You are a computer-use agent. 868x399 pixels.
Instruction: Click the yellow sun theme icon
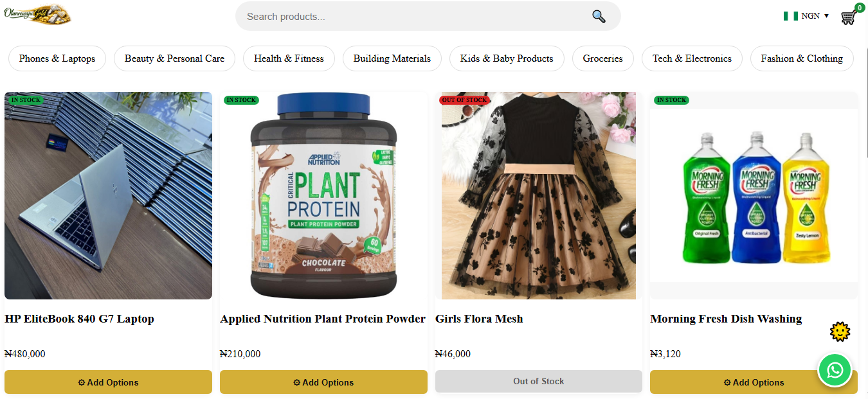pyautogui.click(x=840, y=332)
